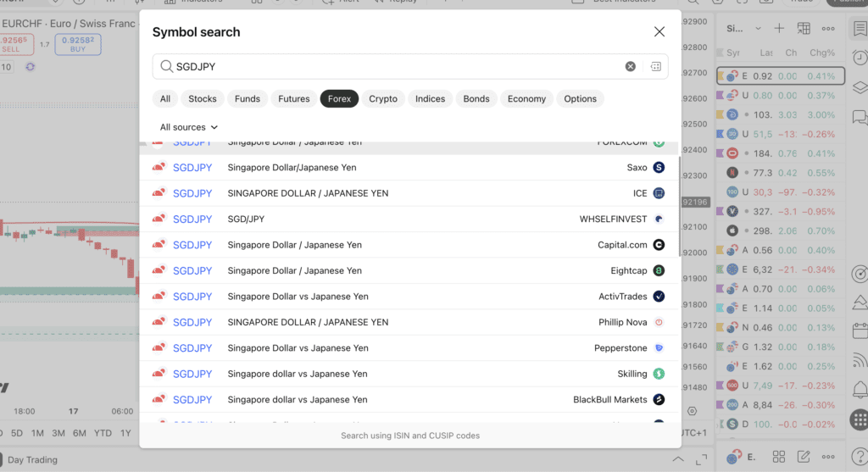Set chart range to 1Y
868x472 pixels.
[125, 433]
